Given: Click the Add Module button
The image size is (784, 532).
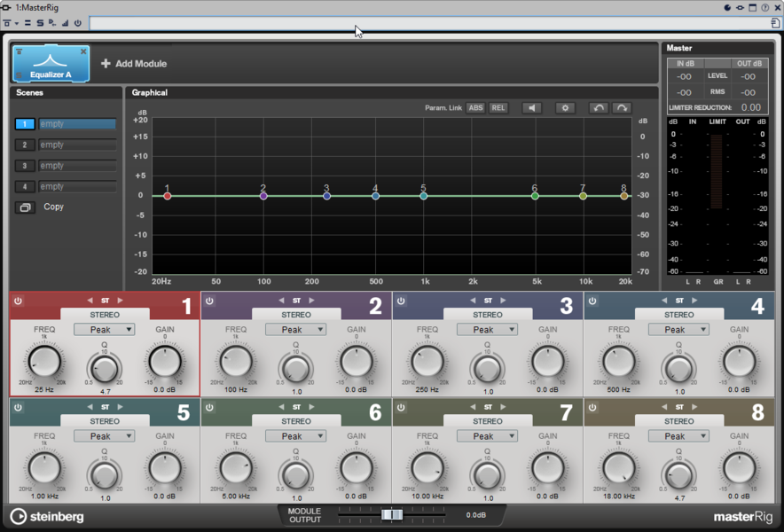Looking at the screenshot, I should 134,64.
